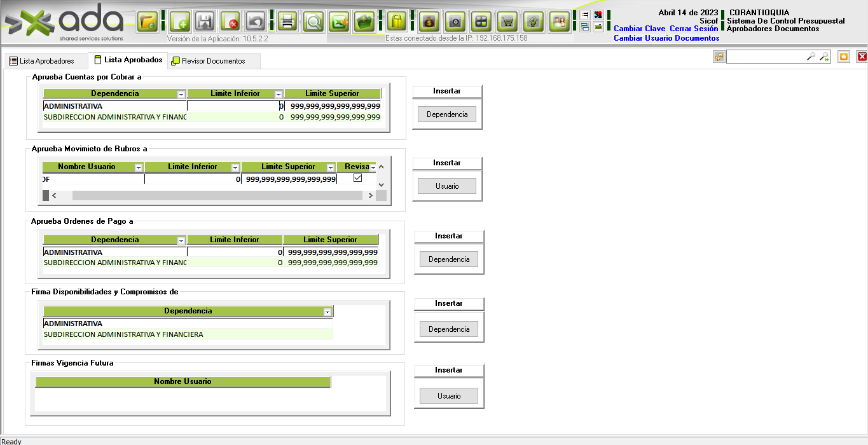
Task: Click Usuario button for Firmas Vigencia Futura
Action: [x=449, y=396]
